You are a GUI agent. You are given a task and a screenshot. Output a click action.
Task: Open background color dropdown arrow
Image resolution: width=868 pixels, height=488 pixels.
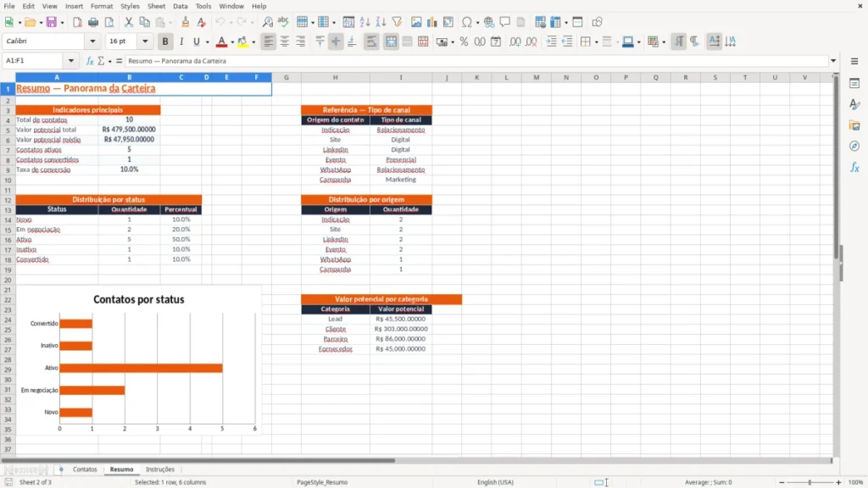pyautogui.click(x=253, y=42)
